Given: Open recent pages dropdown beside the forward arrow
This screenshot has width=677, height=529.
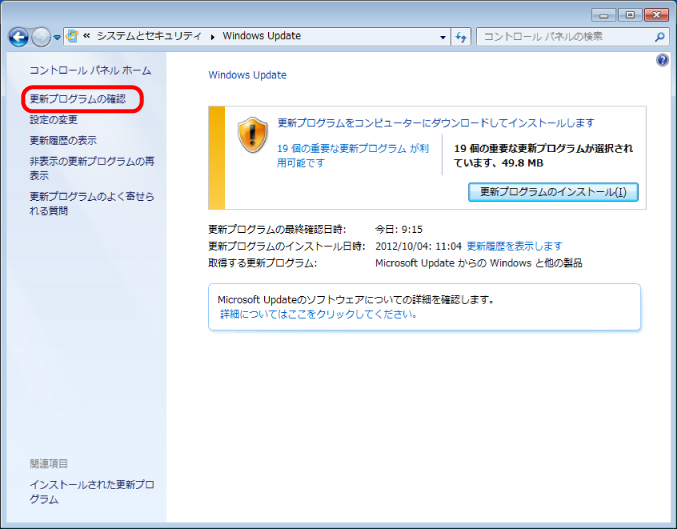Looking at the screenshot, I should tap(57, 38).
